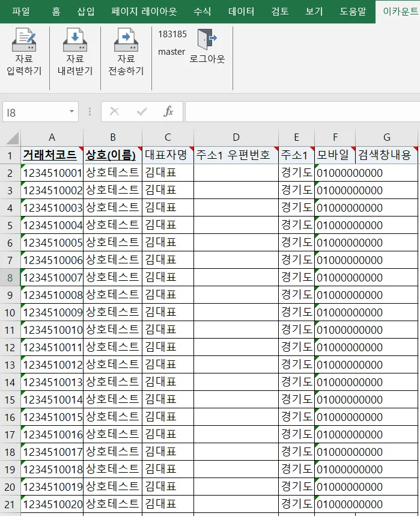Screen dimensions: 420x516
Task: Click 김대표 in row 20
Action: 168,487
